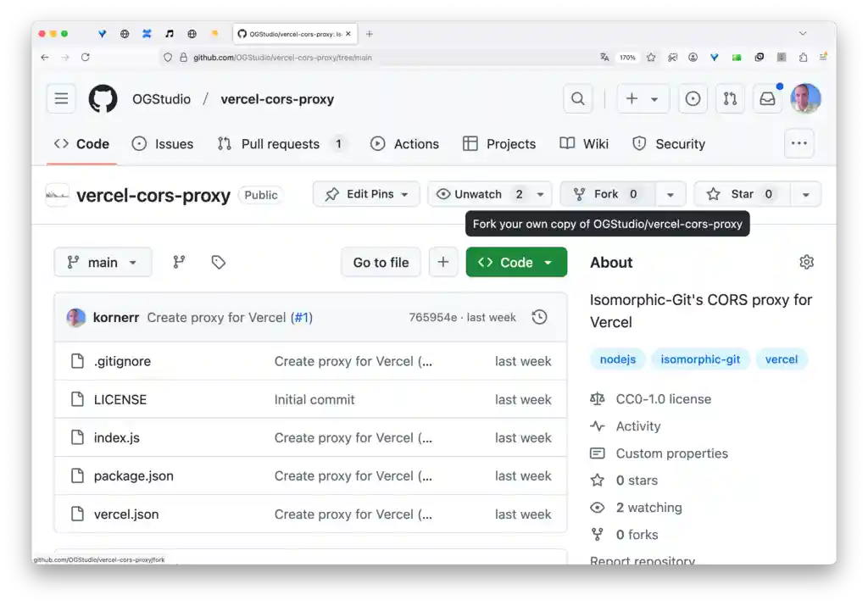This screenshot has width=868, height=606.
Task: Toggle Unwatch for this repository
Action: tap(479, 194)
